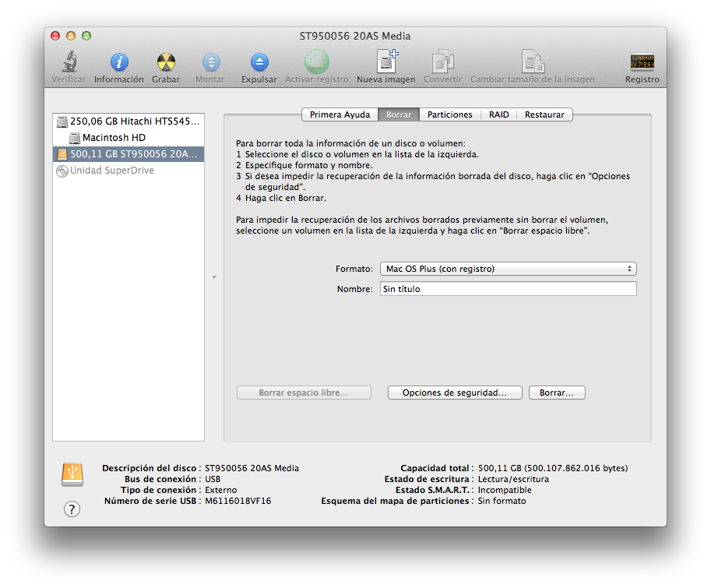Click the Nombre text field
711x588 pixels.
(x=509, y=289)
